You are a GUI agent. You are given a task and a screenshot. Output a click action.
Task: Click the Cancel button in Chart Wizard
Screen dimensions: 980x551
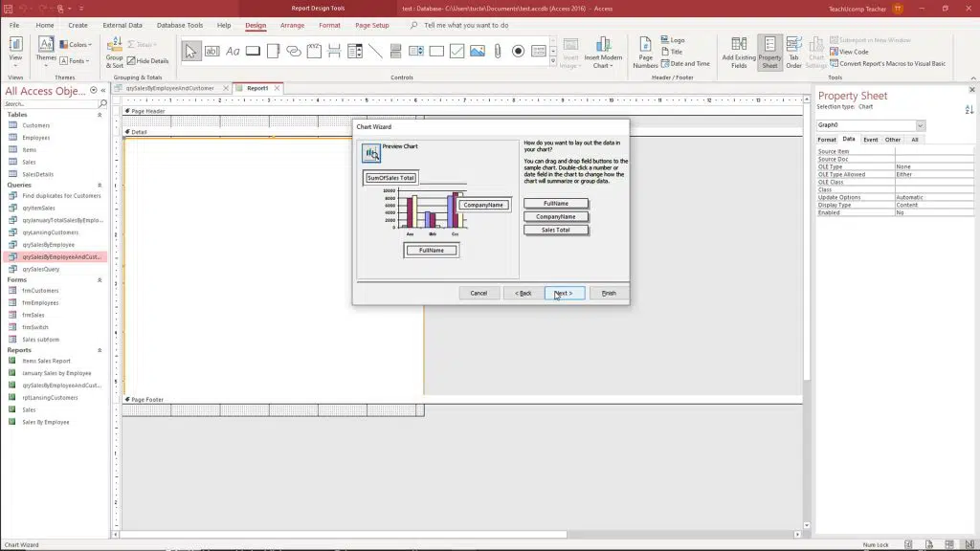[x=479, y=293]
